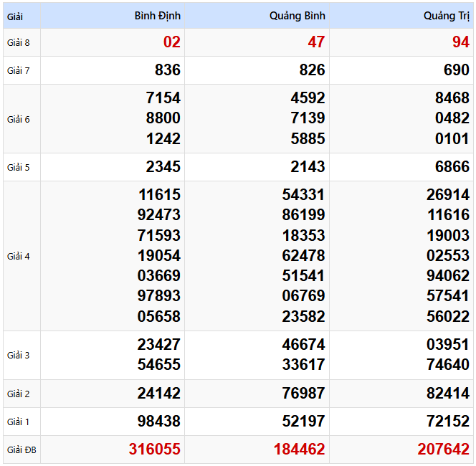
Task: Click the Bình Định column header
Action: coord(157,16)
